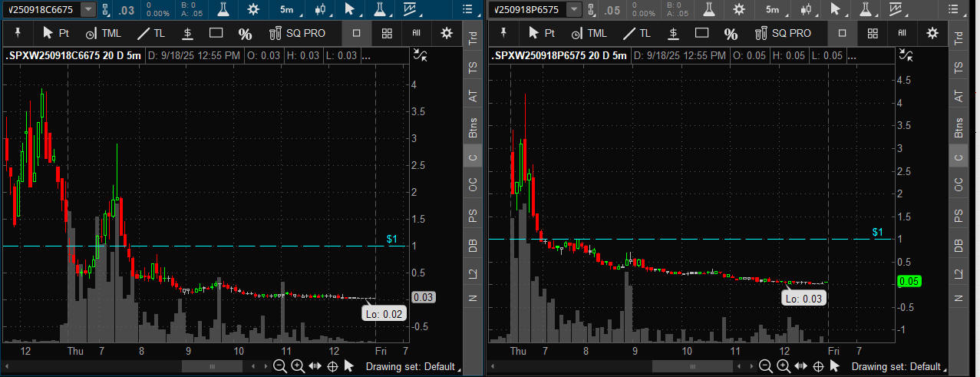The width and height of the screenshot is (980, 377).
Task: Select the price level dollar tool in right chart
Action: point(672,34)
